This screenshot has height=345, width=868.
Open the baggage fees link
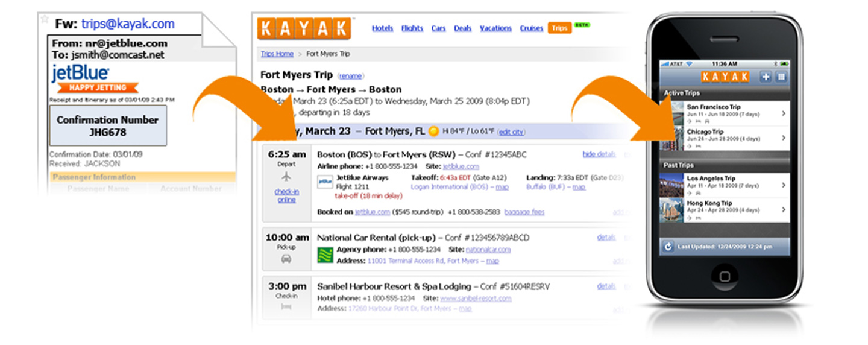(524, 212)
